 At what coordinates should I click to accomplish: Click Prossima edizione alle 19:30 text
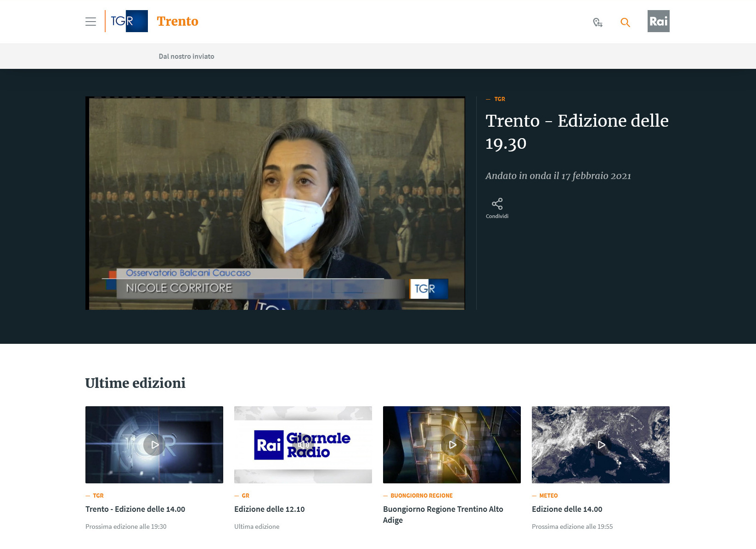[126, 527]
